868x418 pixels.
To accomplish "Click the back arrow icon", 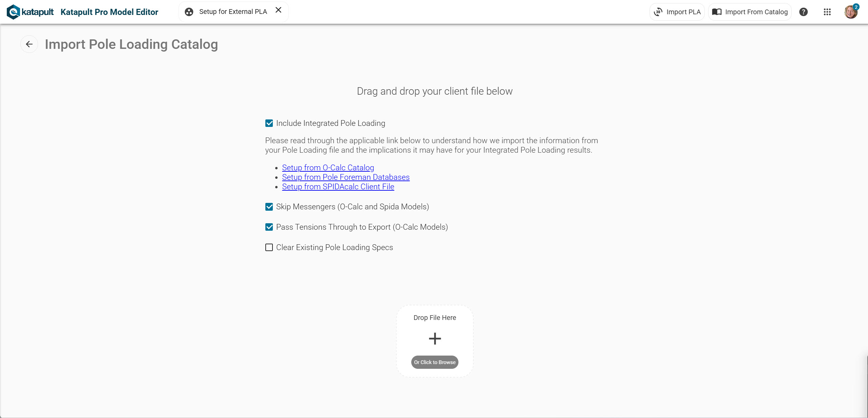I will (x=29, y=44).
